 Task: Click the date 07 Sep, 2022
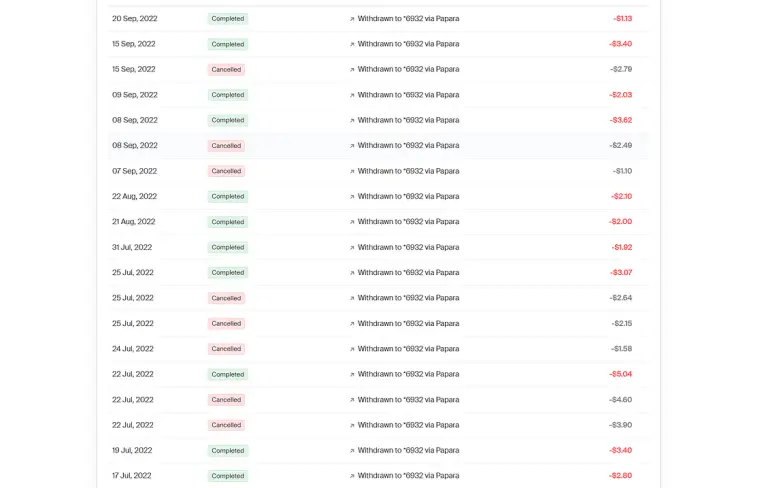pos(135,171)
